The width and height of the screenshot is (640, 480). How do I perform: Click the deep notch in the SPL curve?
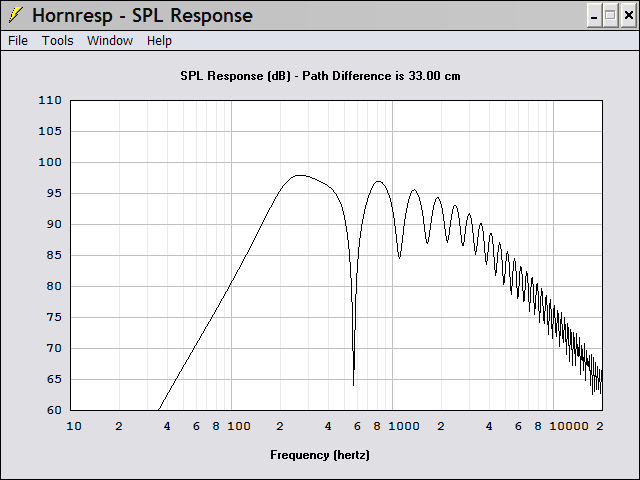click(353, 383)
